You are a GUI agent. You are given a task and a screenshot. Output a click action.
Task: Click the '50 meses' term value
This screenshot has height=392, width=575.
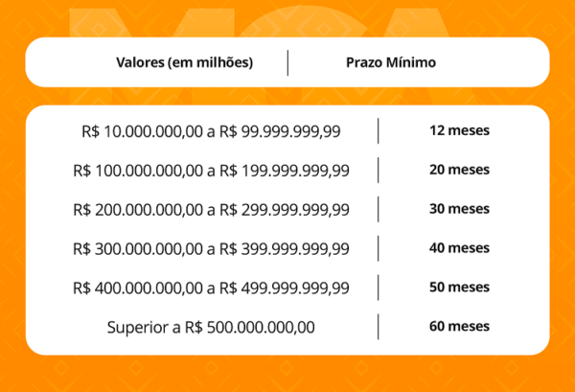pyautogui.click(x=459, y=288)
